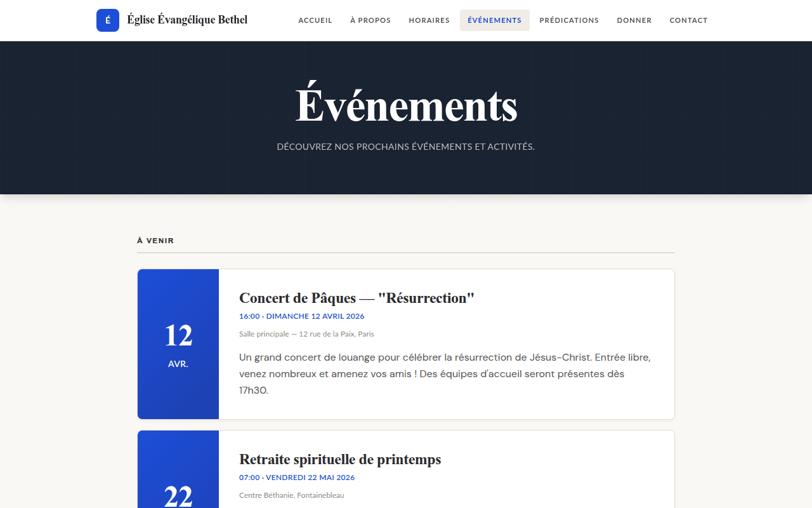The width and height of the screenshot is (812, 508).
Task: Open Retraite spirituelle de printemps event
Action: pos(340,459)
